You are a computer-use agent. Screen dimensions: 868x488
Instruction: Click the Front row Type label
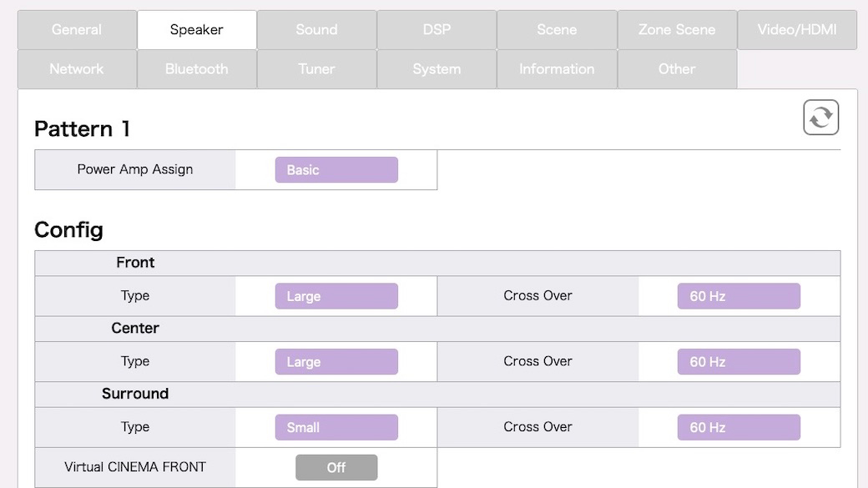[135, 295]
